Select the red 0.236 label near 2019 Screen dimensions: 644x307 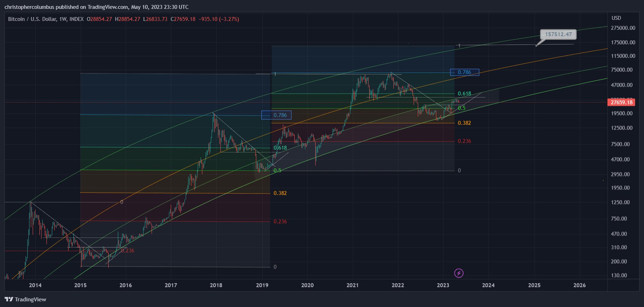coord(280,222)
